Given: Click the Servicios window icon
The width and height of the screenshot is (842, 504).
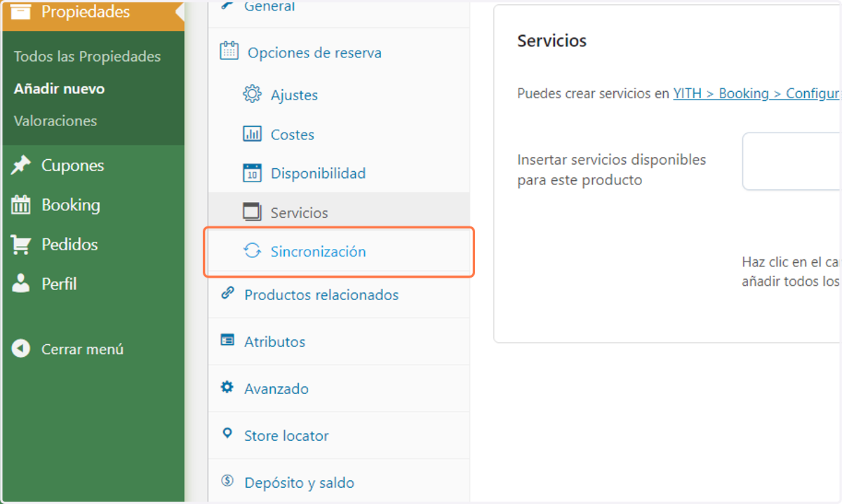Looking at the screenshot, I should coord(252,212).
